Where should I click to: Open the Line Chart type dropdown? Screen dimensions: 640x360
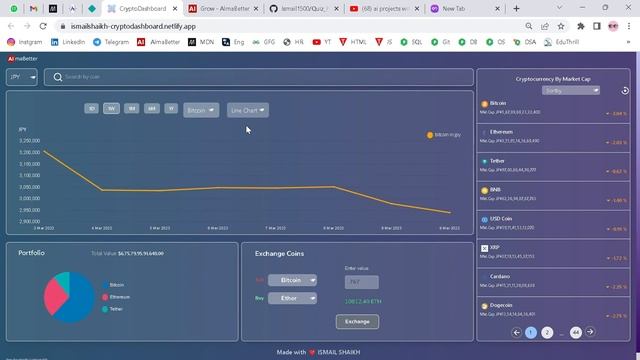248,110
